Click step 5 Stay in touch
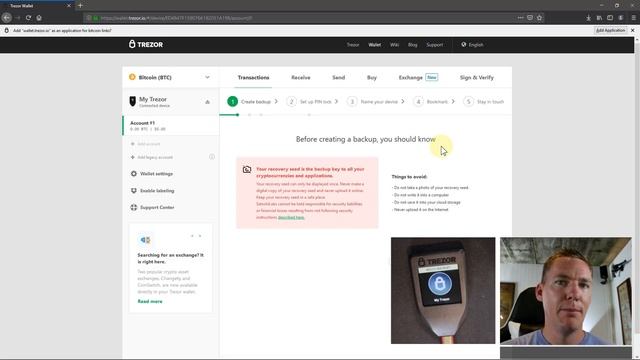Viewport: 640px width, 360px height. tap(484, 102)
